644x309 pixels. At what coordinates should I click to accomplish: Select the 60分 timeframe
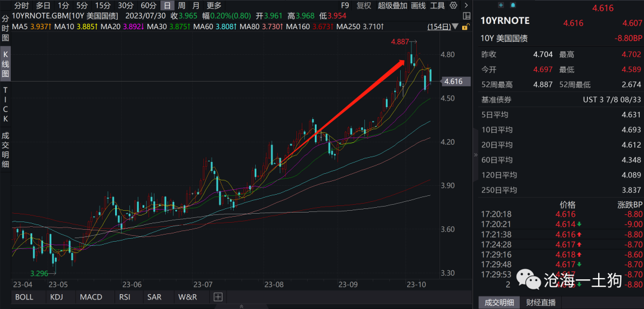[148, 5]
